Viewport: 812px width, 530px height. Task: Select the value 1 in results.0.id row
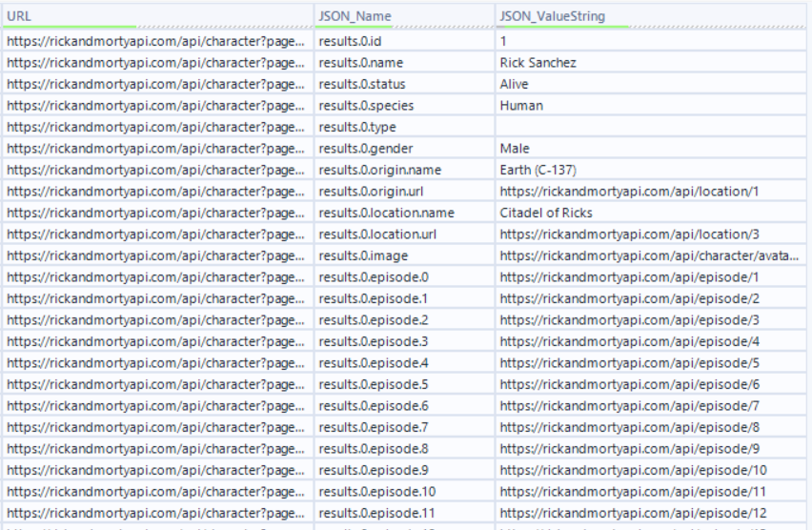[651, 41]
